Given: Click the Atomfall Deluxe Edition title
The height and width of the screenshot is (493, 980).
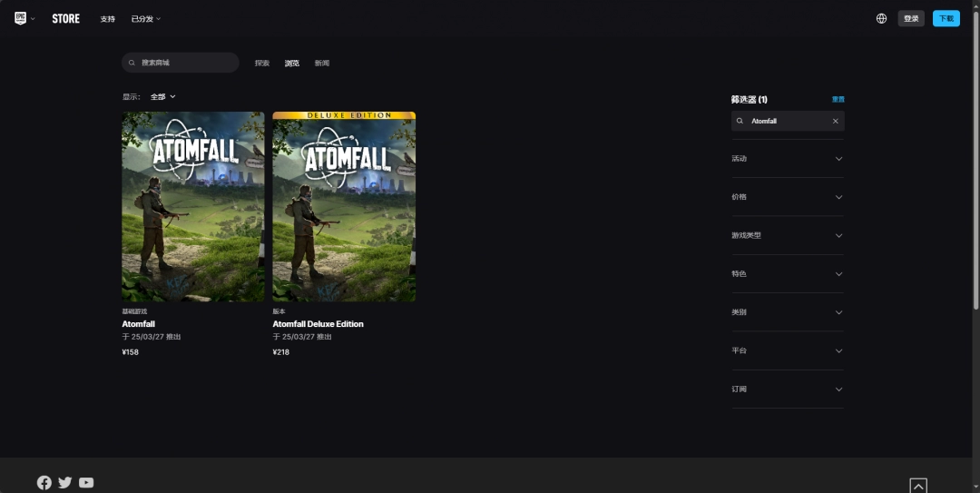Looking at the screenshot, I should (x=318, y=324).
